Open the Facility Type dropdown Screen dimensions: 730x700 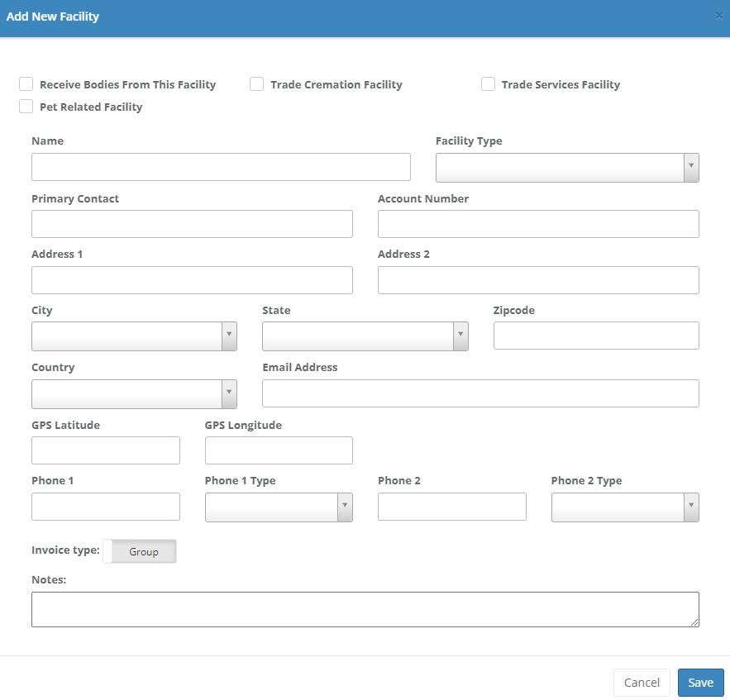567,167
